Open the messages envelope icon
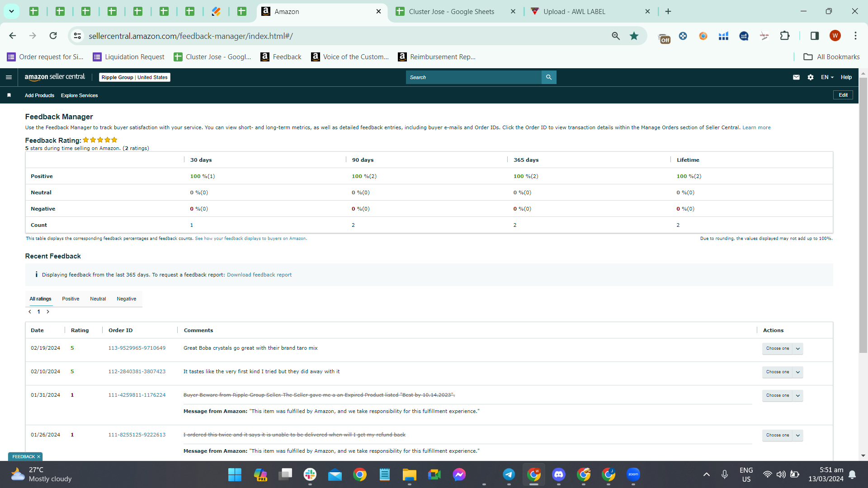The width and height of the screenshot is (868, 488). [x=796, y=77]
